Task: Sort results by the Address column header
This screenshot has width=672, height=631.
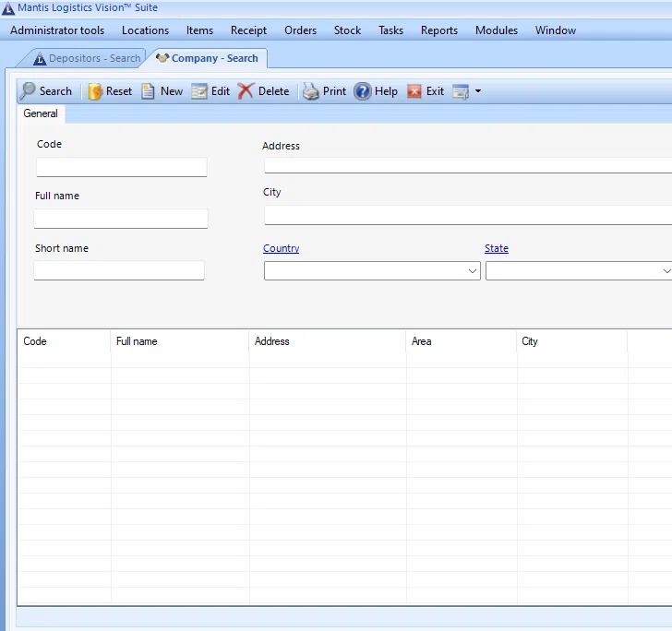Action: [272, 341]
